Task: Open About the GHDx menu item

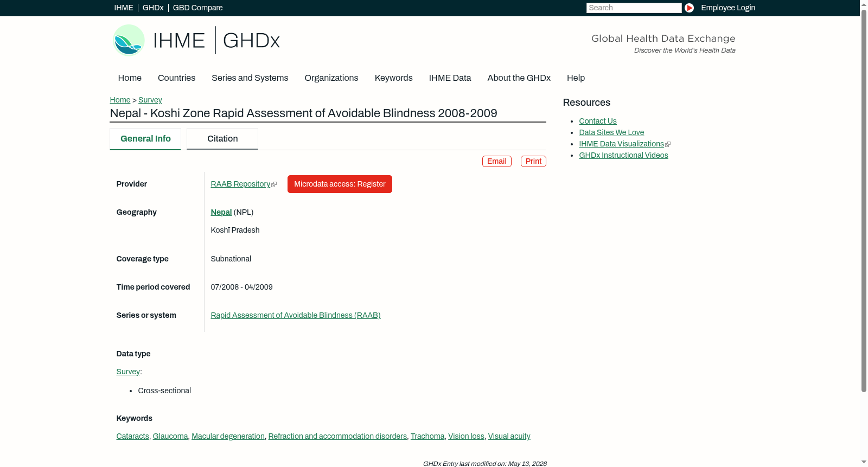Action: pos(519,78)
